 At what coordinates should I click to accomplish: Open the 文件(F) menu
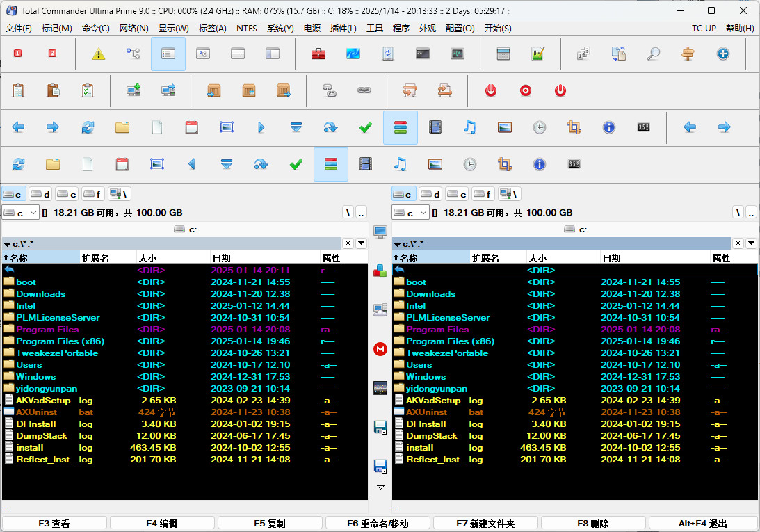pyautogui.click(x=18, y=28)
